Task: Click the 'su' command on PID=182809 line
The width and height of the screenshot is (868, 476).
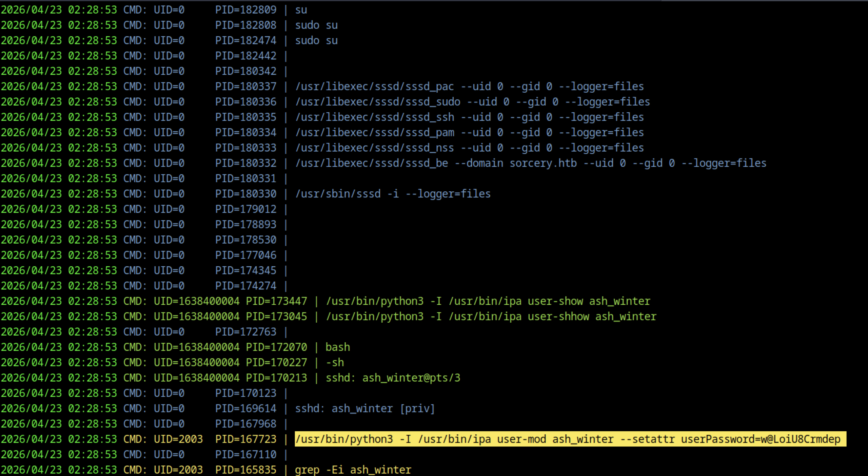Action: 301,10
